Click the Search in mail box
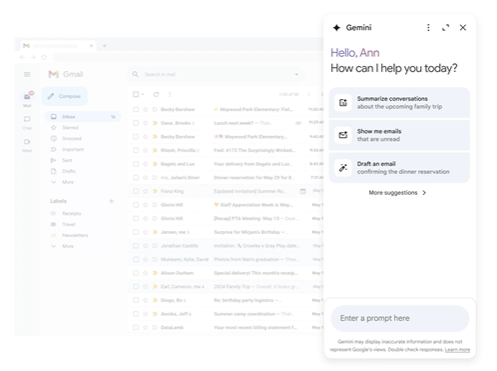Image resolution: width=497 pixels, height=371 pixels. point(216,74)
